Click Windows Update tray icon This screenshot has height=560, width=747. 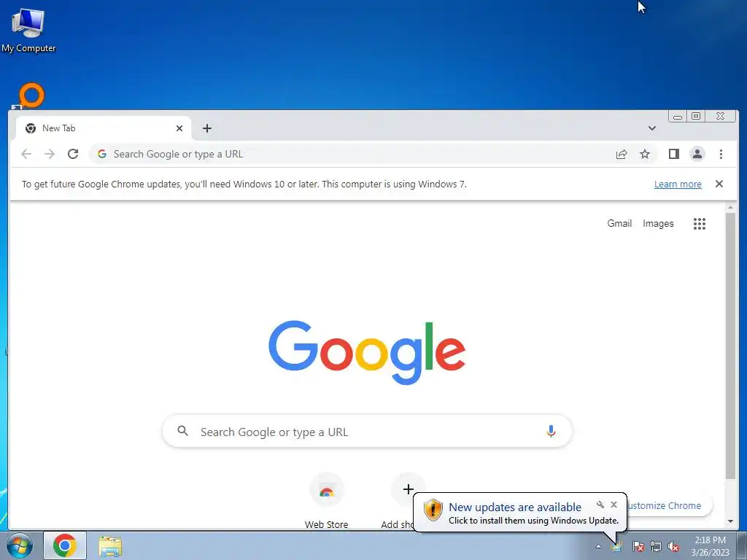617,546
